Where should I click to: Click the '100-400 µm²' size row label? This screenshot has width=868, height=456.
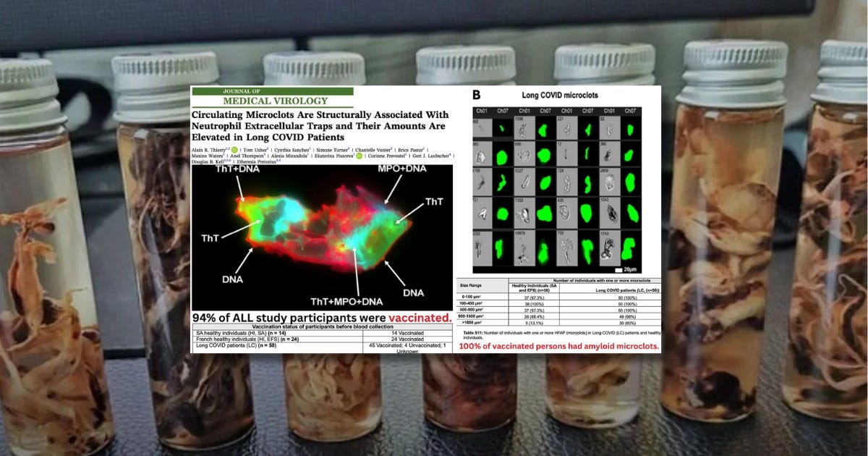point(471,303)
